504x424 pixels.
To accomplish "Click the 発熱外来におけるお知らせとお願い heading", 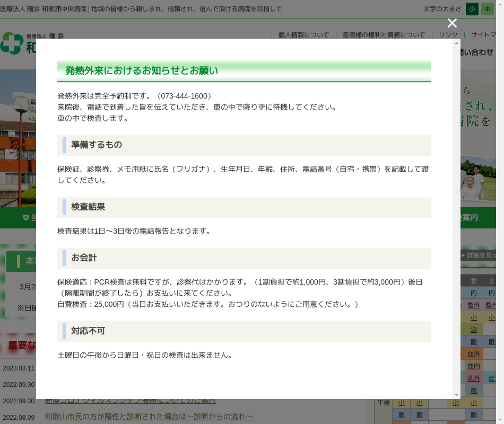I will point(141,71).
